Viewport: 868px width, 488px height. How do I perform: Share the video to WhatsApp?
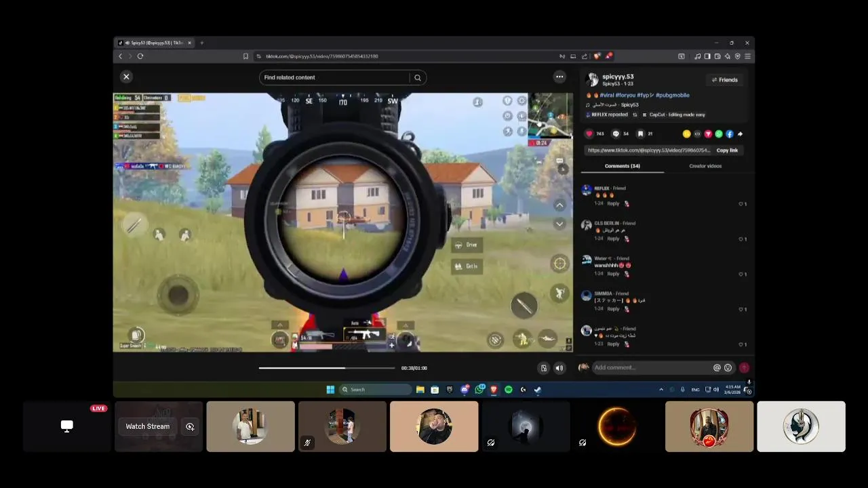coord(719,134)
